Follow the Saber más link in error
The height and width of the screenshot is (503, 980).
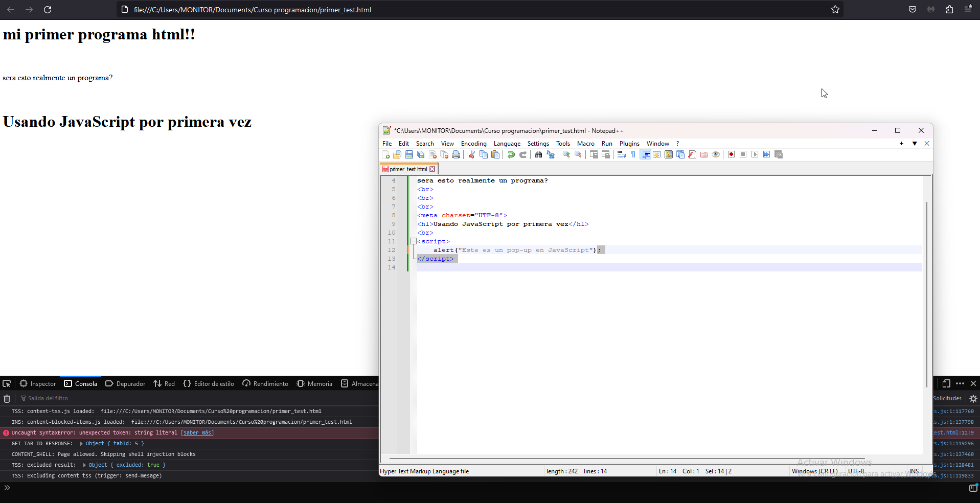pyautogui.click(x=197, y=433)
